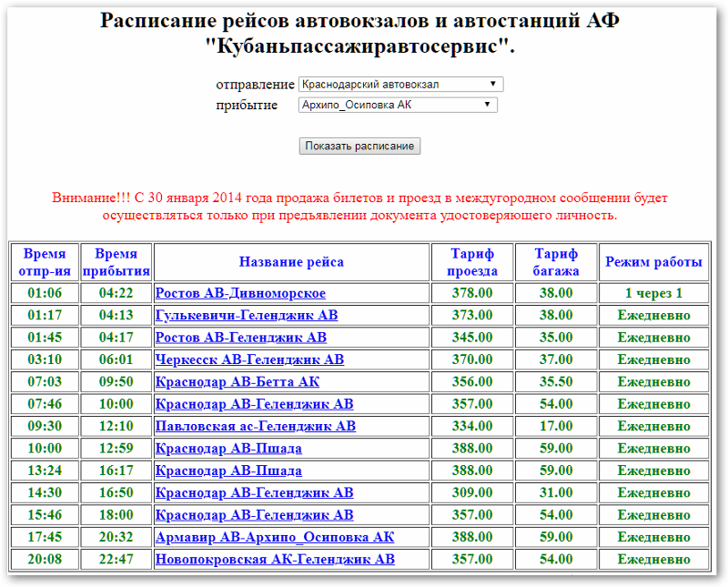The image size is (728, 587).
Task: Open the 07:46 Краснодар АВ-Геленджик АВ link
Action: [255, 404]
